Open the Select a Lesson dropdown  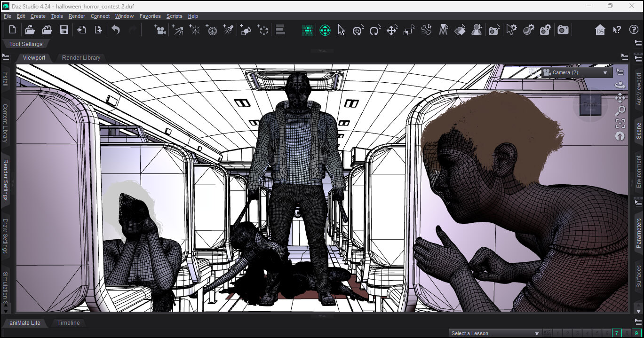point(495,333)
